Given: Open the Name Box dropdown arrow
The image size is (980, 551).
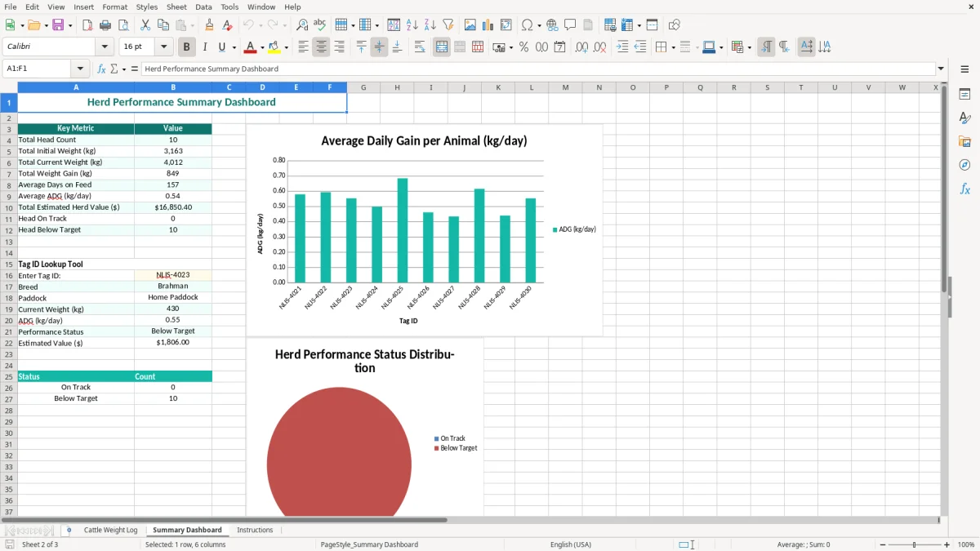Looking at the screenshot, I should (x=80, y=69).
